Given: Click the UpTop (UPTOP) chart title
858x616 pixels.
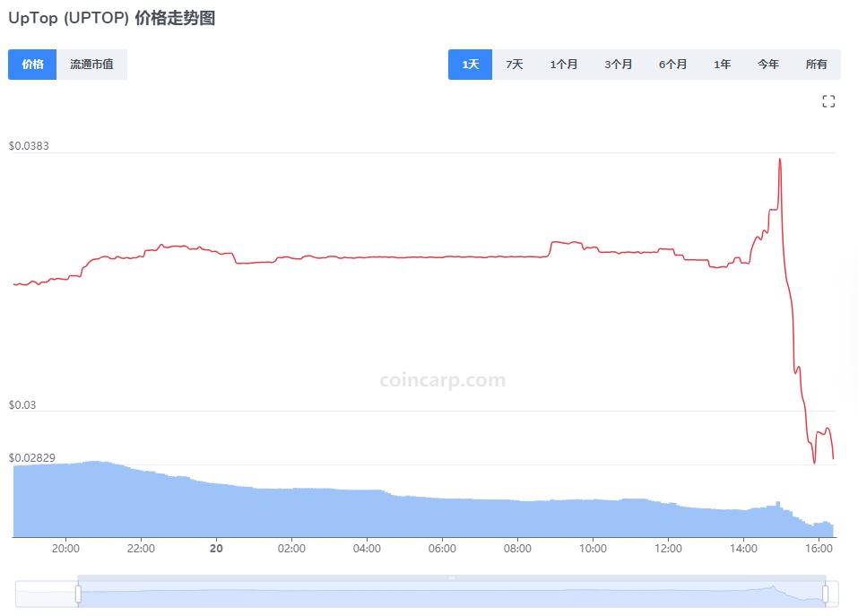Looking at the screenshot, I should (112, 18).
